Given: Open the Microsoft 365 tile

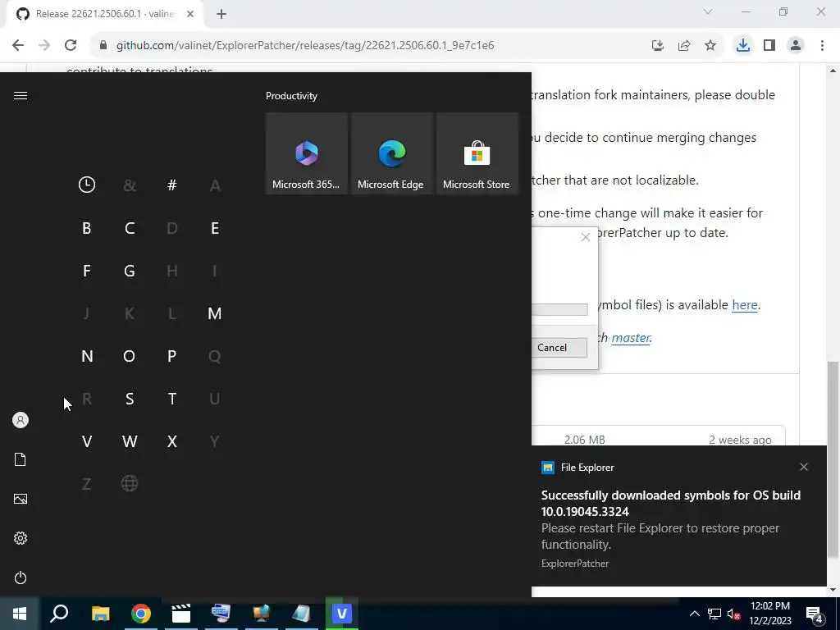Looking at the screenshot, I should pos(307,153).
